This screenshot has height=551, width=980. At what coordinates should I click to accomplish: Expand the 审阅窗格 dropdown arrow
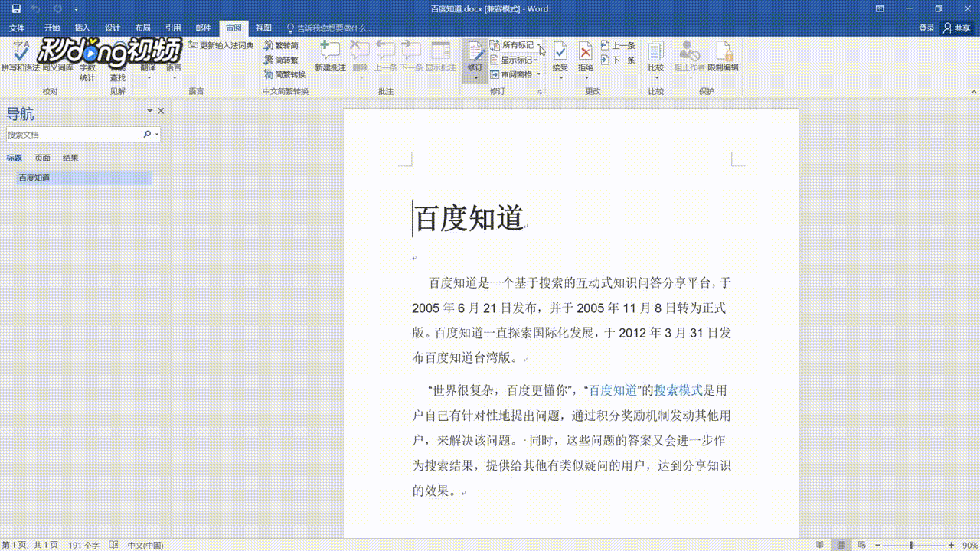[538, 74]
